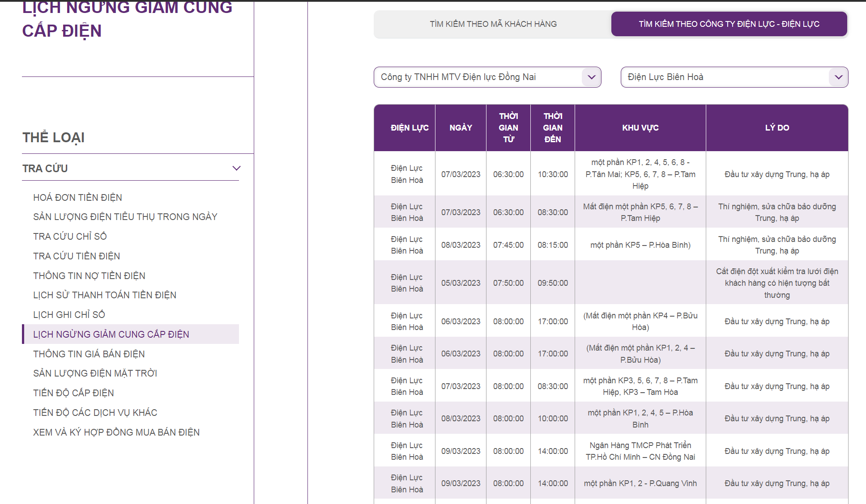Open Lịch sử thanh toán tiền điện
The width and height of the screenshot is (866, 504).
pos(105,295)
